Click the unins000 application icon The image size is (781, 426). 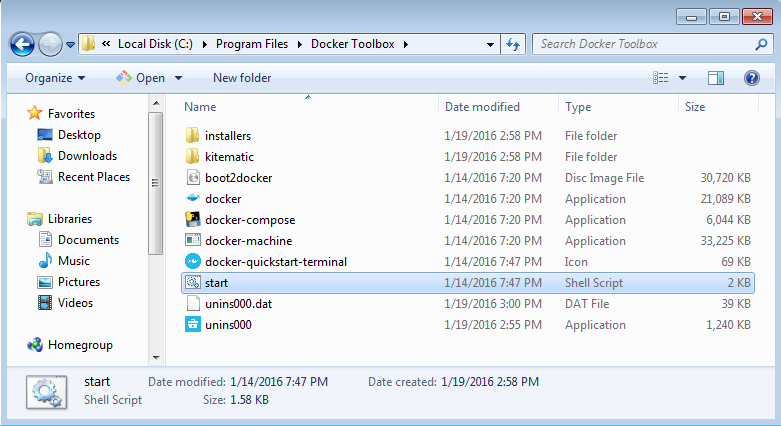pyautogui.click(x=193, y=325)
